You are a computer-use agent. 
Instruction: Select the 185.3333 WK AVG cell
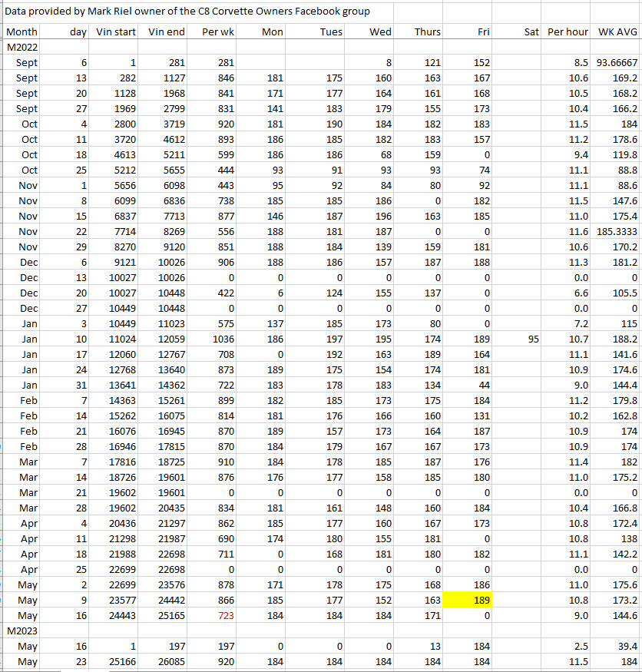coord(615,232)
